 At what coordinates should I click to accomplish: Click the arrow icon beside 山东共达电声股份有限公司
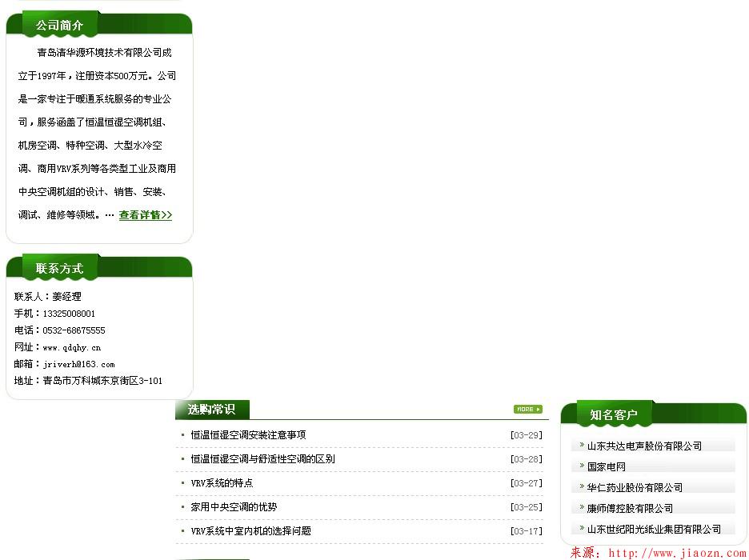[580, 445]
